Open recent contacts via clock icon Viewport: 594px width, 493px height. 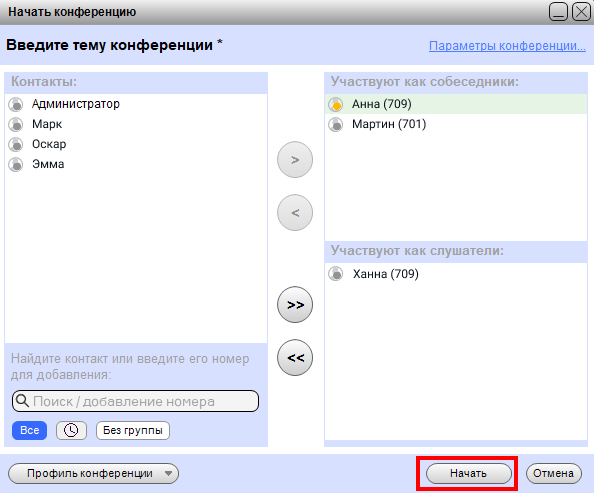[71, 430]
